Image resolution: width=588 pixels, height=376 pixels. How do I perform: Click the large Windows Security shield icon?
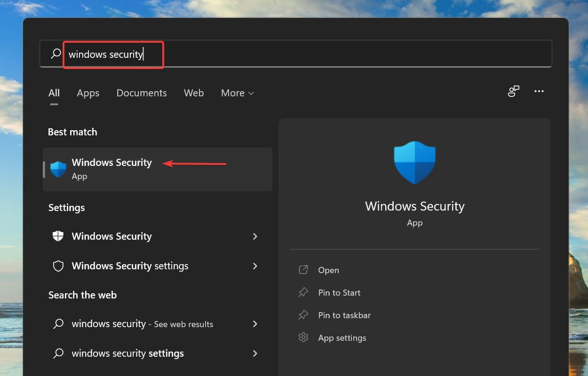[414, 162]
